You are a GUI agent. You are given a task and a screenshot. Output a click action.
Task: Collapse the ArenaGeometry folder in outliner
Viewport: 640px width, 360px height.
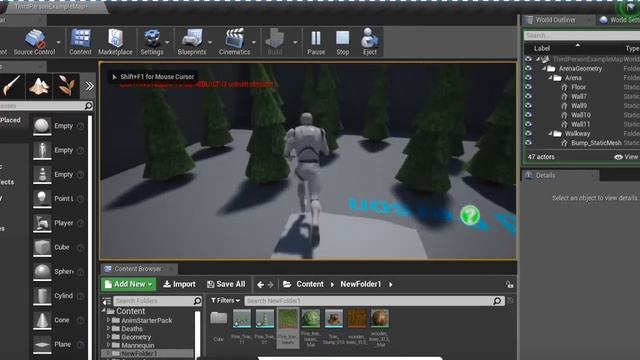click(544, 69)
